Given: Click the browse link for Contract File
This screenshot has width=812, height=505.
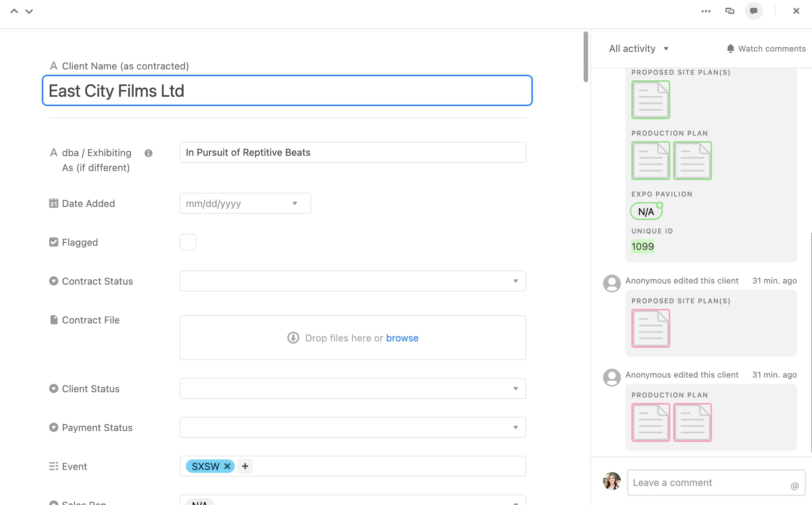Looking at the screenshot, I should (402, 338).
